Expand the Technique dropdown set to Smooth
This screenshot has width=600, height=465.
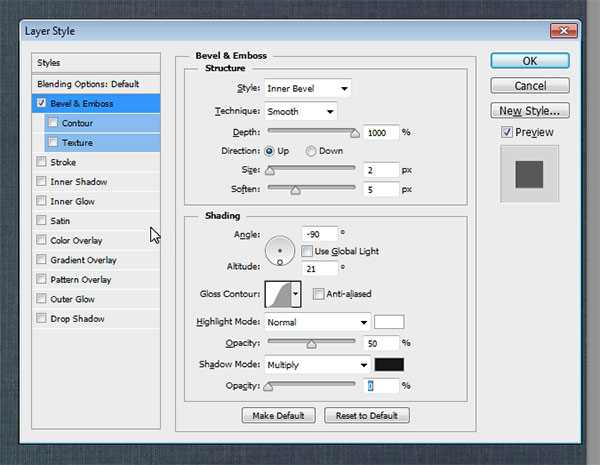coord(301,111)
